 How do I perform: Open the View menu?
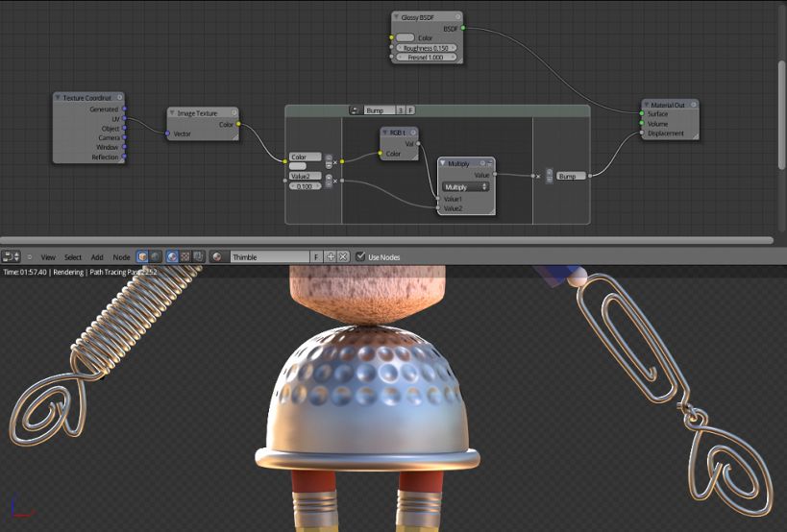[x=48, y=257]
